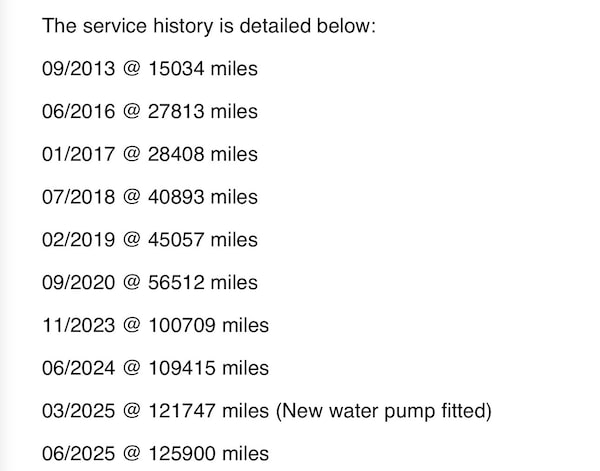The image size is (600, 471).
Task: Click the 125900 miles reading
Action: pos(208,454)
